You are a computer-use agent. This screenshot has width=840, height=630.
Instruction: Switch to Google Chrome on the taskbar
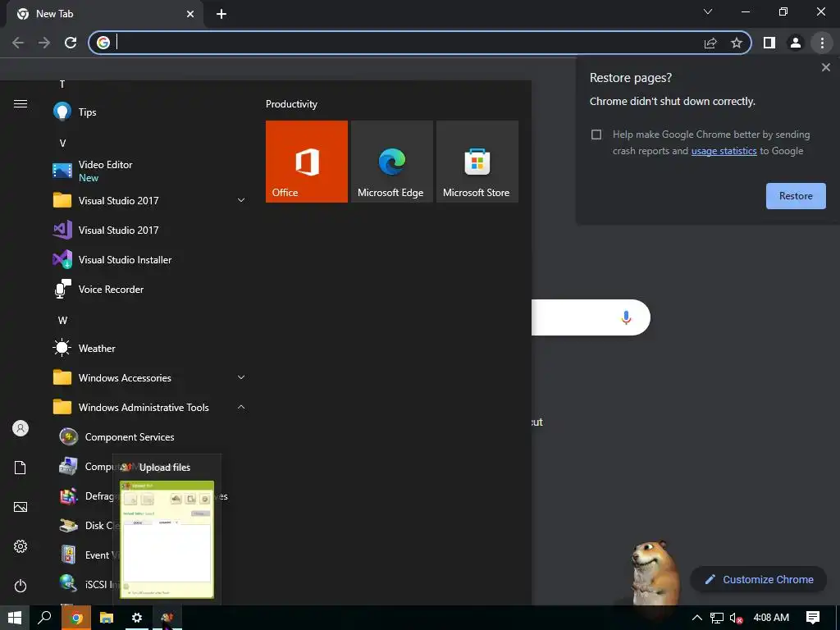(x=76, y=618)
